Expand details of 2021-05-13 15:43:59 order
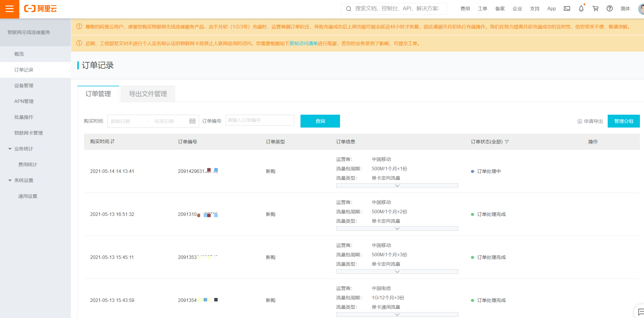The image size is (644, 318). point(397,314)
